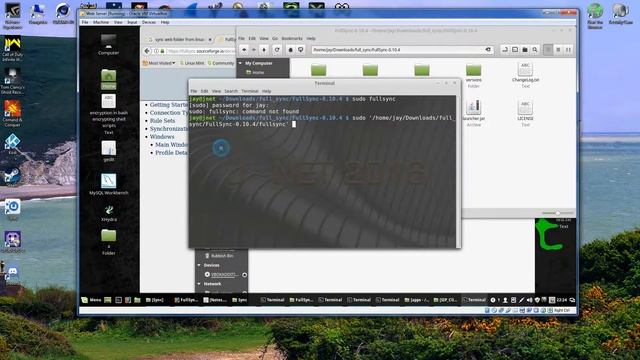
Task: Create new folder from Nemo toolbar
Action: tap(525, 50)
